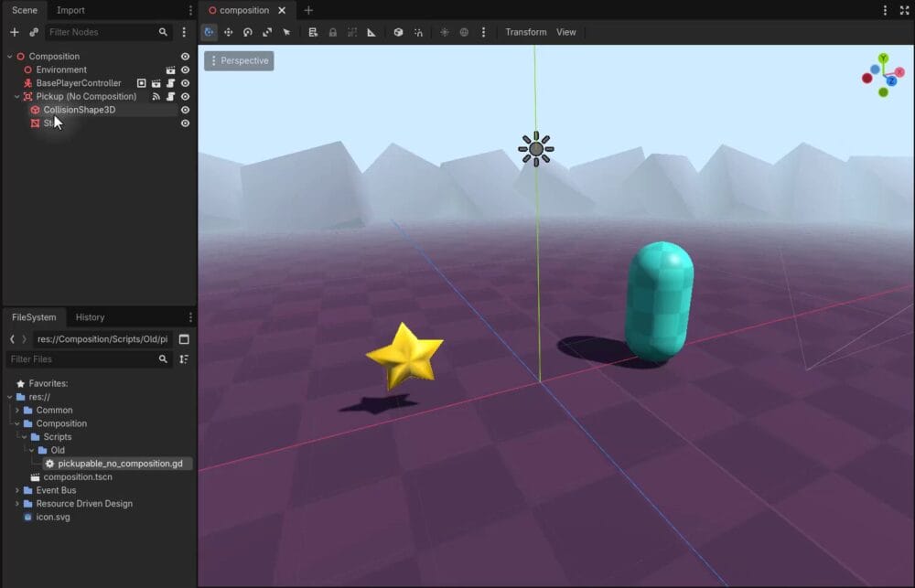Collapse the res:// root folder

click(10, 397)
